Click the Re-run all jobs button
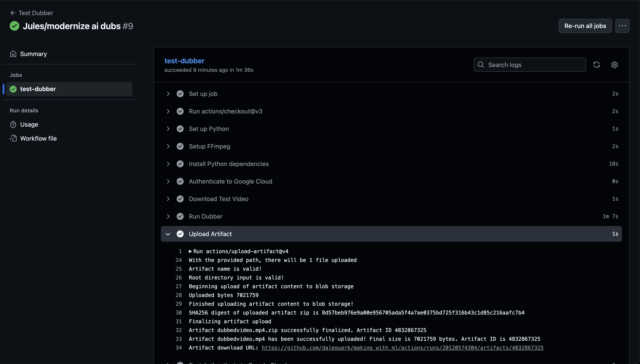 click(x=585, y=26)
